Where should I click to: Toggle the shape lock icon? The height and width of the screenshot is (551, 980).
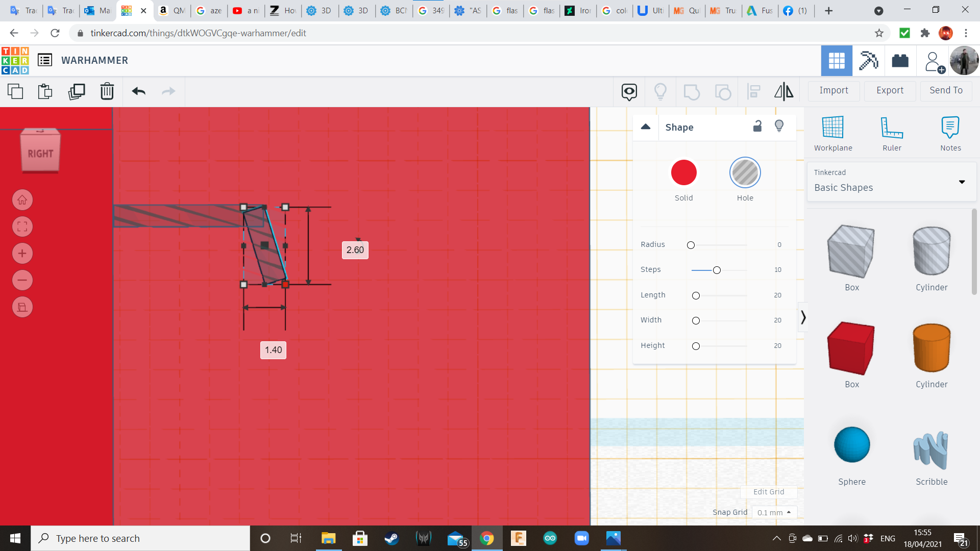click(x=757, y=127)
